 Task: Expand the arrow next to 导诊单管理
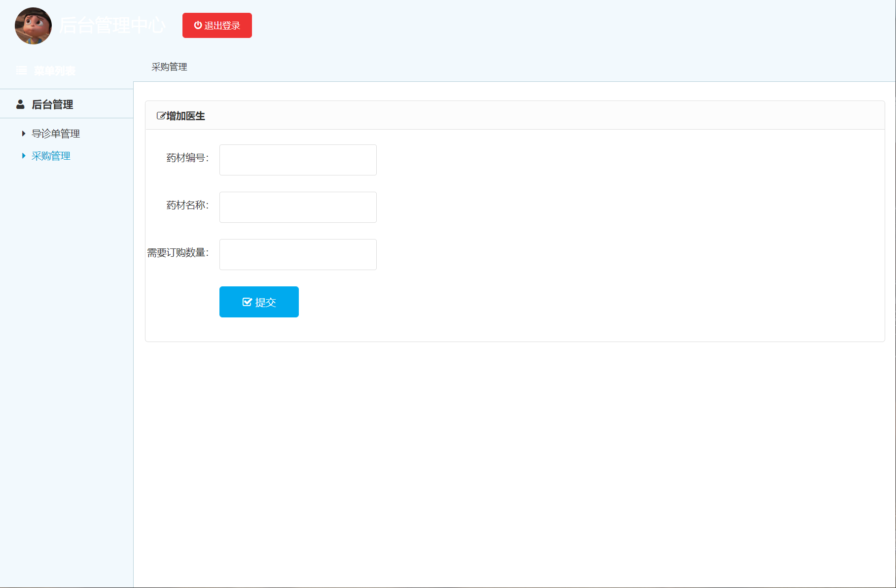coord(23,134)
